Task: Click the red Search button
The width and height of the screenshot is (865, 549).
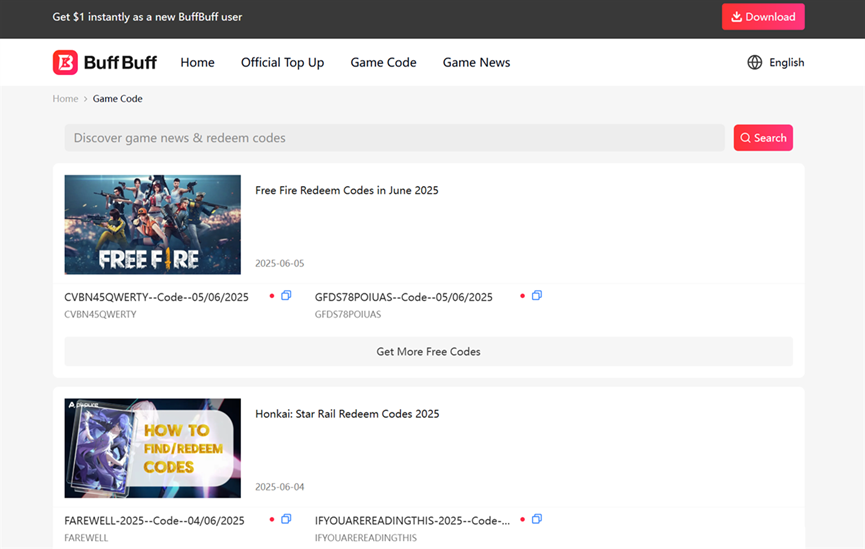Action: click(763, 138)
